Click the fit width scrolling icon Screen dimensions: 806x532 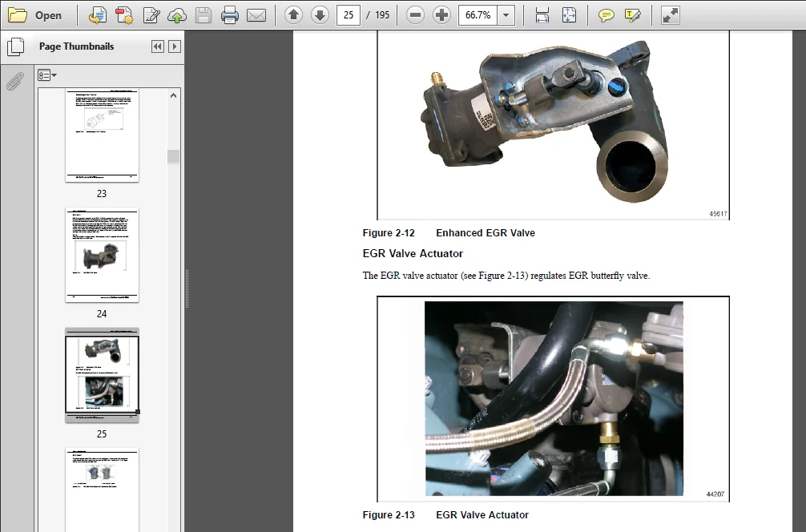tap(542, 15)
